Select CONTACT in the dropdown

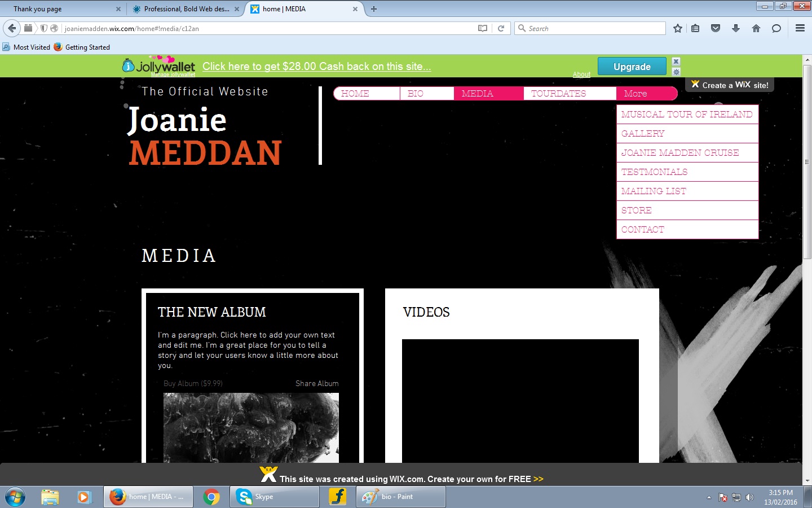[687, 230]
